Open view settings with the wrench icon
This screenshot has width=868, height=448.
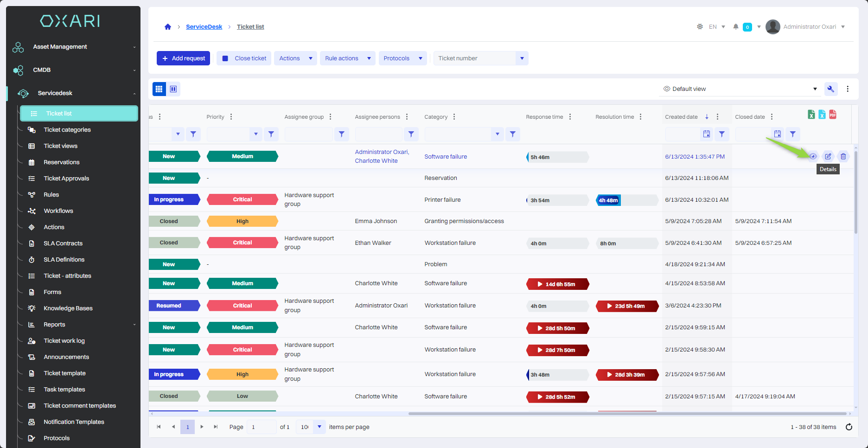click(830, 89)
